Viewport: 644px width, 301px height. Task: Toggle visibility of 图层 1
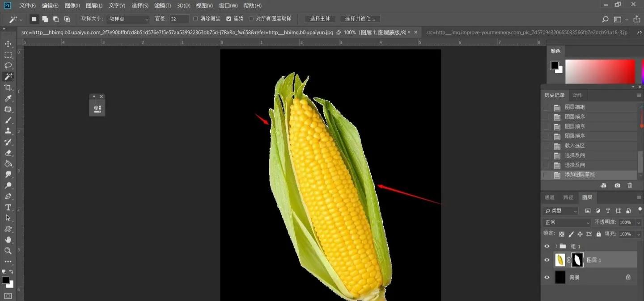point(547,259)
